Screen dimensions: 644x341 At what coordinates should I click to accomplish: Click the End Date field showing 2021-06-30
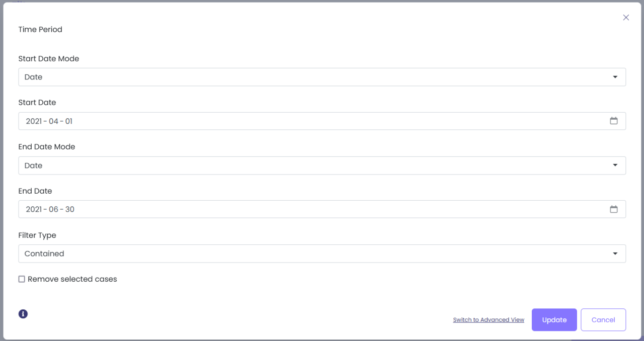coord(322,209)
